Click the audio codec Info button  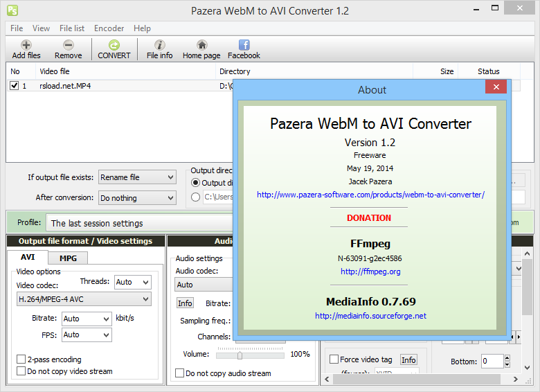[185, 303]
